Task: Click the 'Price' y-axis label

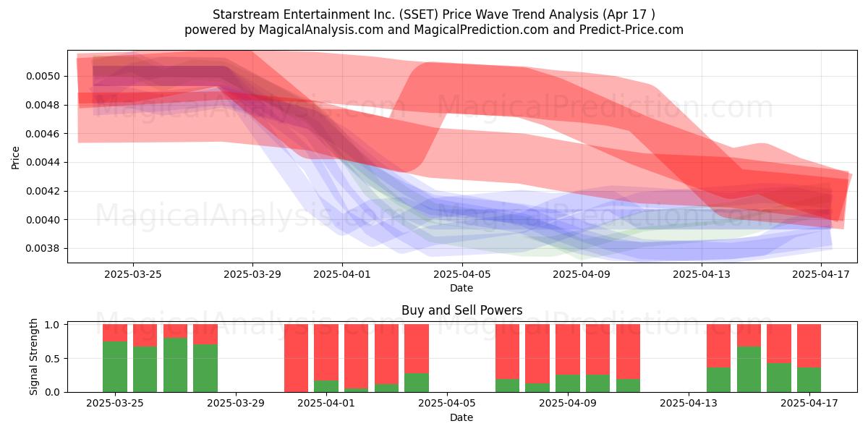Action: 16,157
